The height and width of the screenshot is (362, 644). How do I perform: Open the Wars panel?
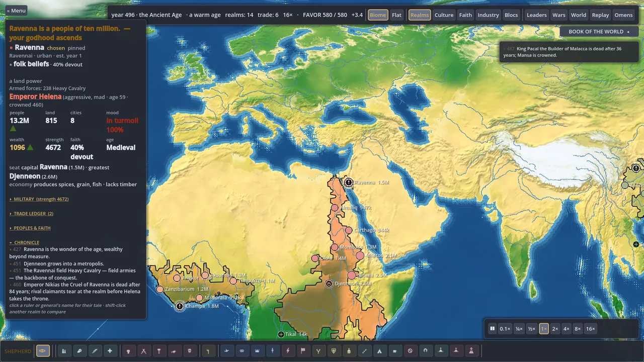pos(559,15)
